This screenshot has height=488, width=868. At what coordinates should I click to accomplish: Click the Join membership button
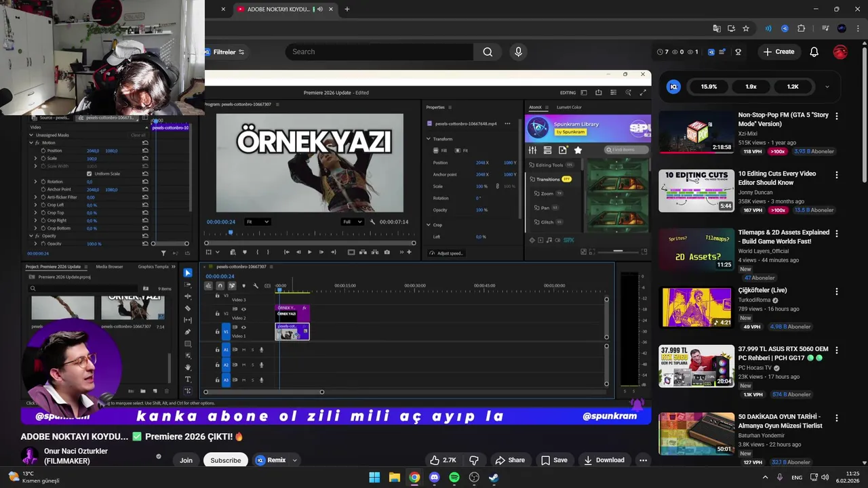pos(186,460)
